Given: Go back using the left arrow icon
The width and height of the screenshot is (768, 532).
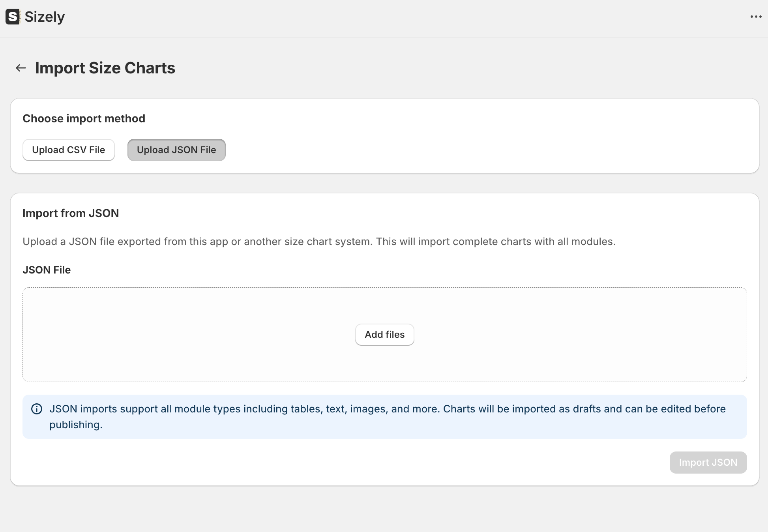Looking at the screenshot, I should (x=21, y=68).
